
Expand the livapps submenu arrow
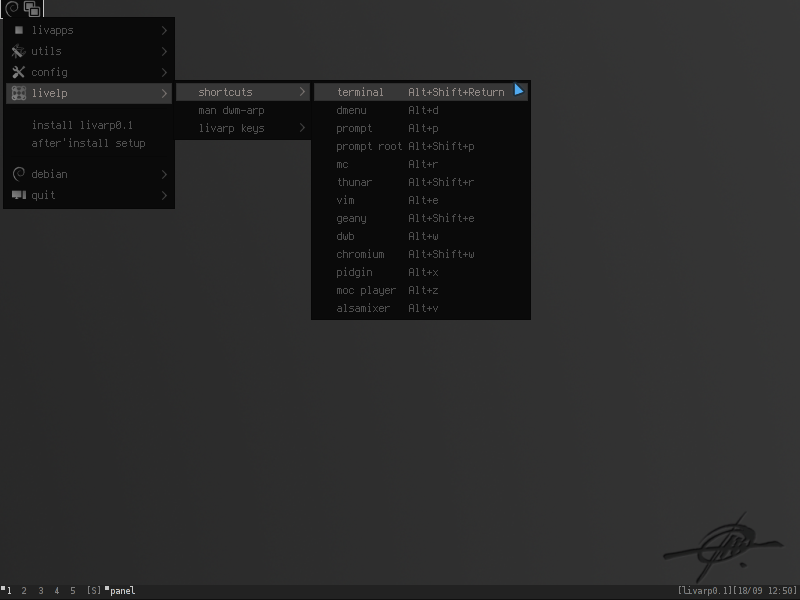click(x=164, y=31)
